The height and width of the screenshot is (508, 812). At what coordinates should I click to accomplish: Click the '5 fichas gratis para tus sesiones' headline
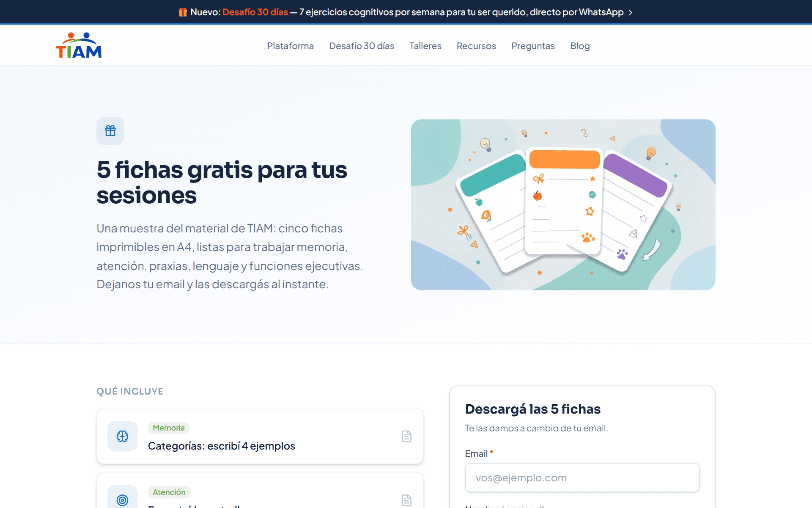(222, 182)
